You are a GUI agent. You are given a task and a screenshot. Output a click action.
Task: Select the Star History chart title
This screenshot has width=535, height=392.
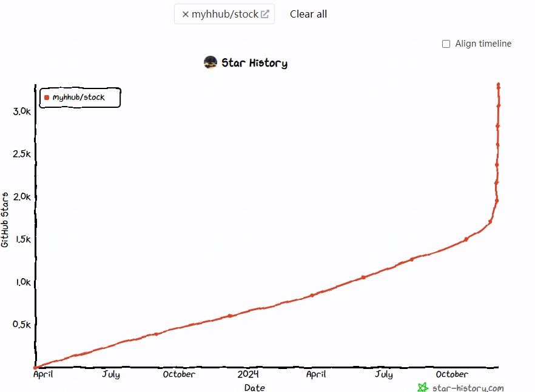pyautogui.click(x=254, y=63)
